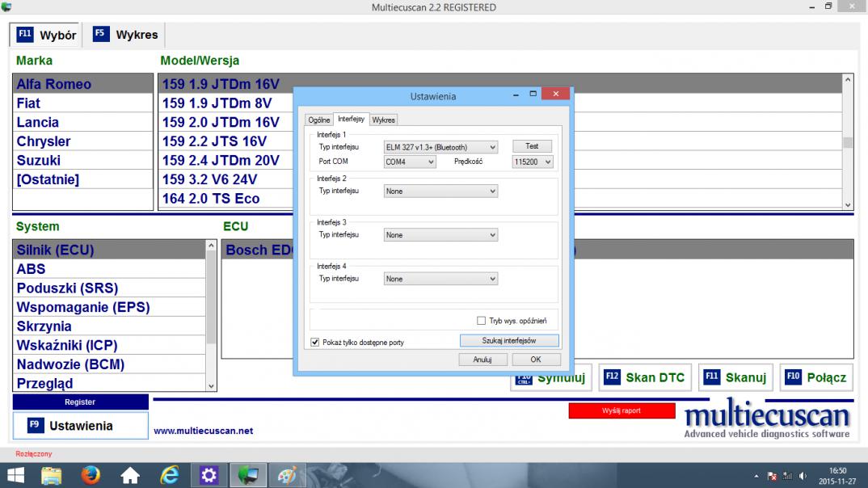Click the volume speaker tray icon
This screenshot has height=488, width=868.
(803, 476)
